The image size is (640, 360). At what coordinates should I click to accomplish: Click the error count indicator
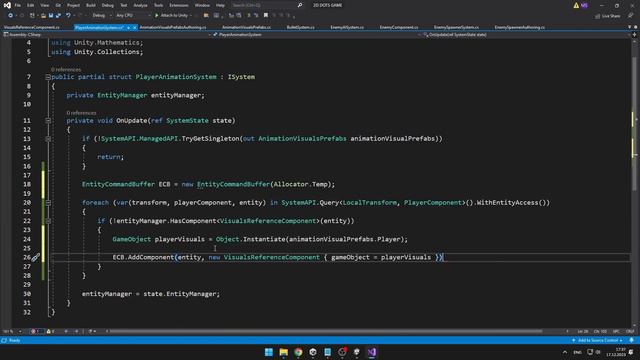click(x=36, y=331)
